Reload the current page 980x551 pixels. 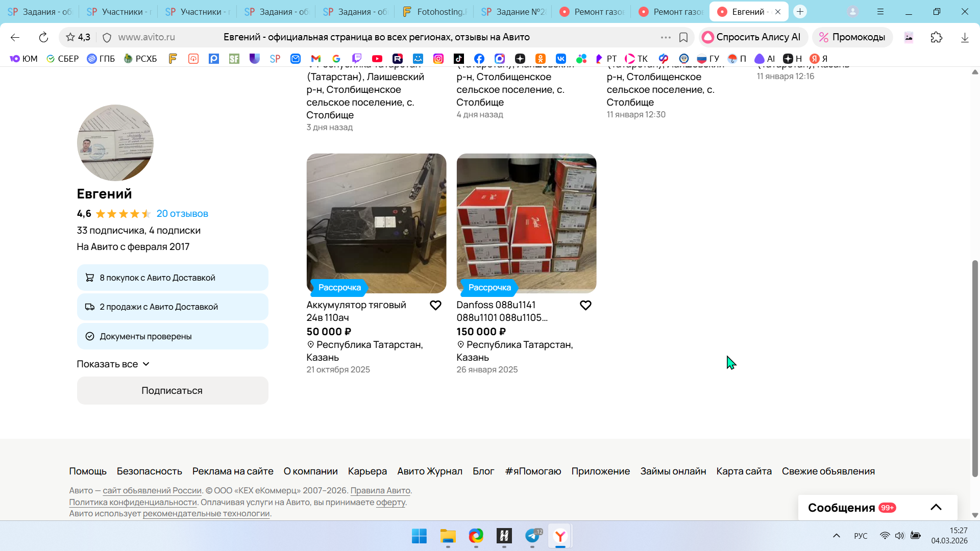[43, 37]
